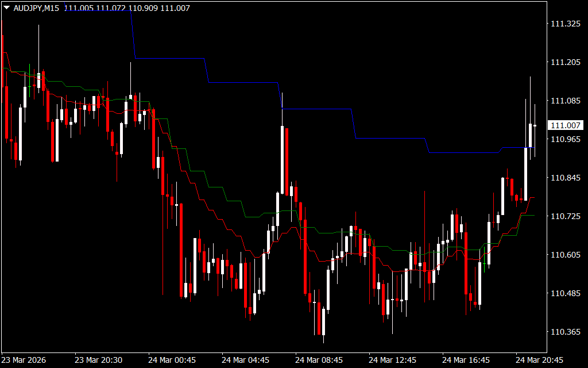Select the 111.325 price axis label
The width and height of the screenshot is (588, 368).
[565, 24]
